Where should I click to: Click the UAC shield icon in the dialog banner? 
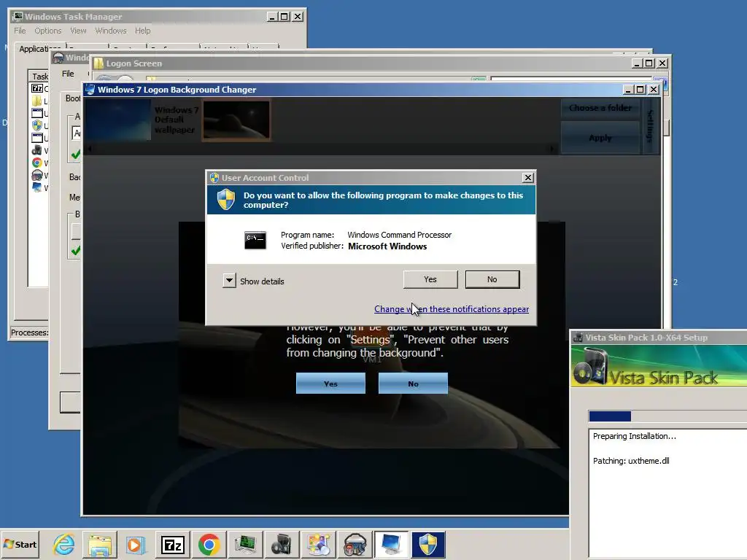(x=226, y=200)
